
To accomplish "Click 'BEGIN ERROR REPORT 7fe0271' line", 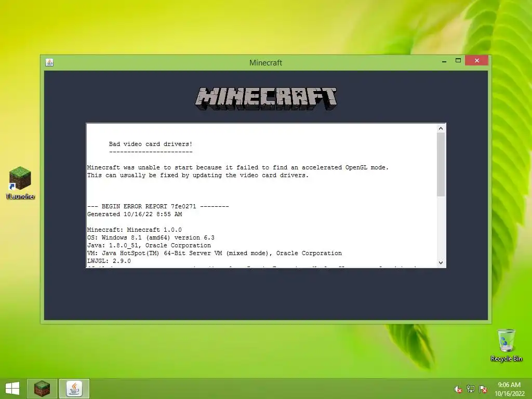I will (158, 206).
